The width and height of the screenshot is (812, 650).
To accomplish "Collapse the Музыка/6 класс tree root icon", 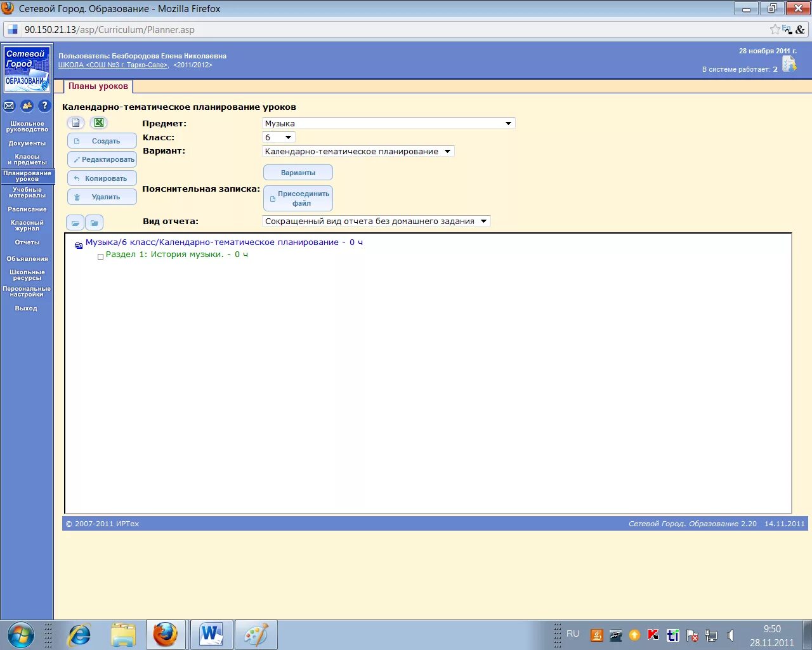I will point(79,245).
